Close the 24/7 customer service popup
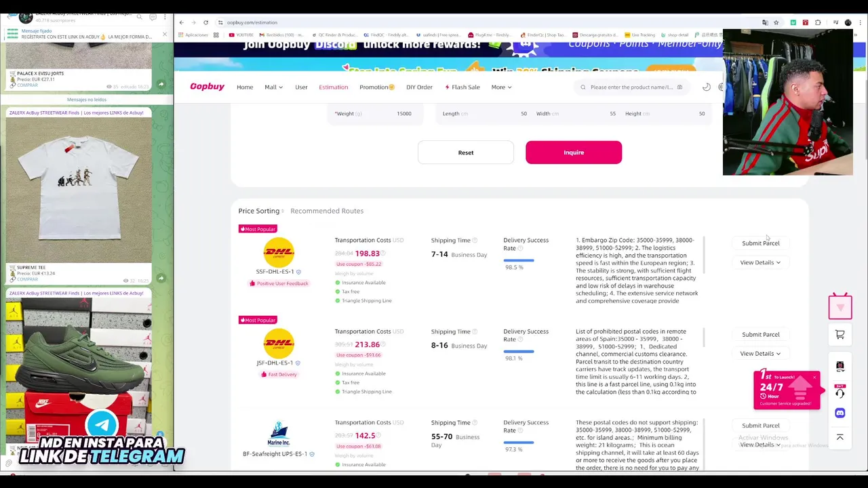The width and height of the screenshot is (868, 488). (814, 377)
